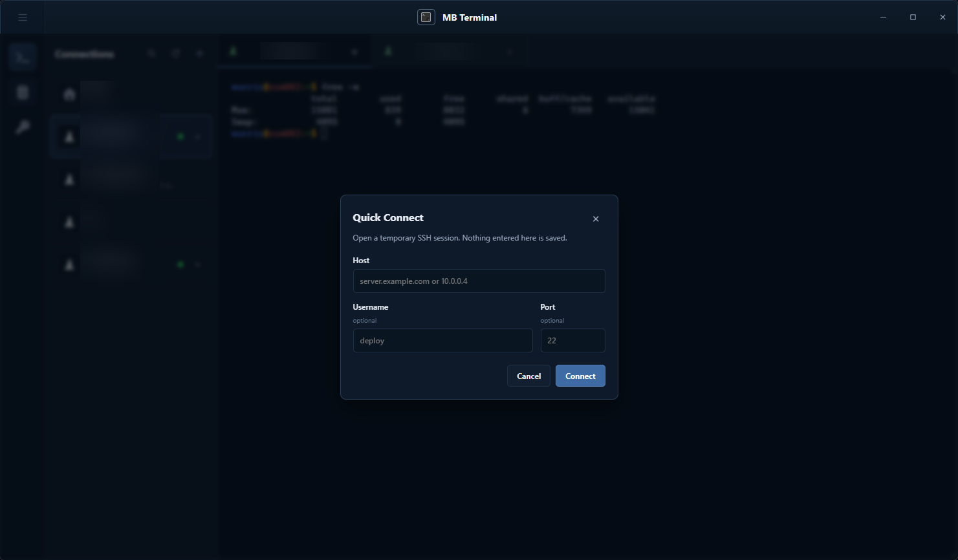
Task: Focus the Host input field
Action: click(479, 281)
